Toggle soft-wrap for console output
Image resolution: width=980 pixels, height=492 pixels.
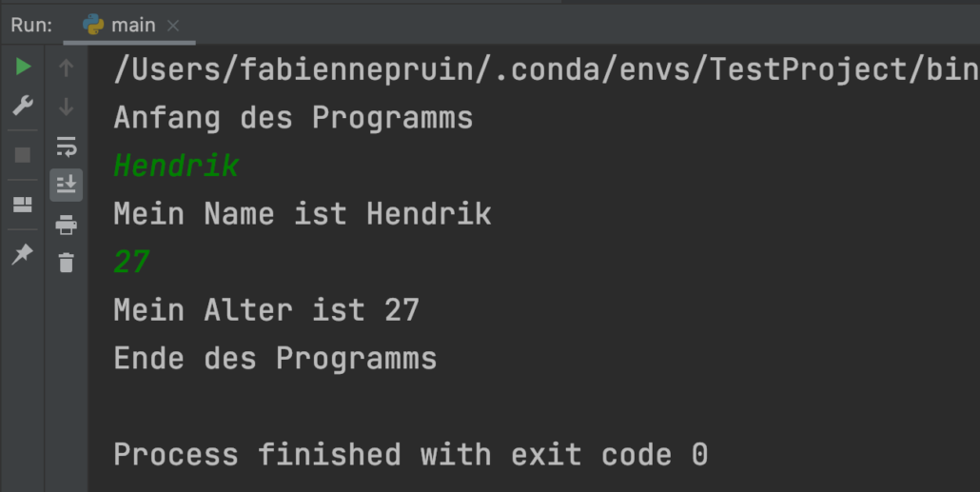(x=66, y=147)
